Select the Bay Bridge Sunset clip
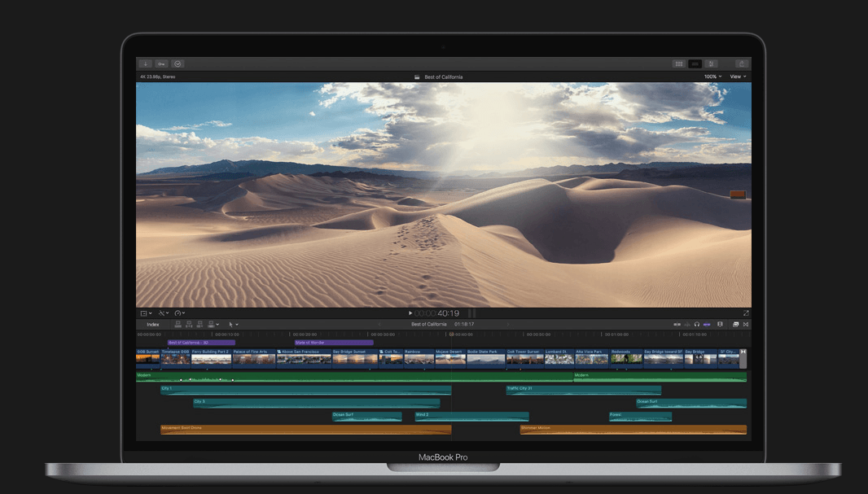 (355, 358)
